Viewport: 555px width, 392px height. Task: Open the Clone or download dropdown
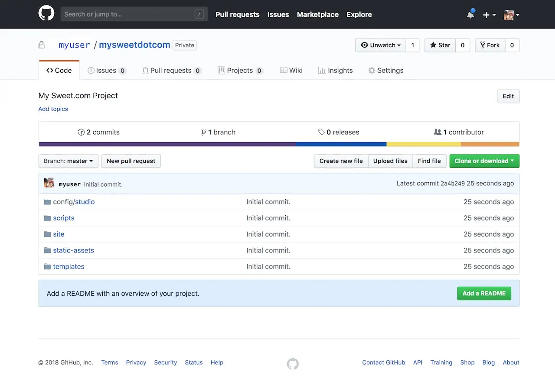[x=484, y=161]
